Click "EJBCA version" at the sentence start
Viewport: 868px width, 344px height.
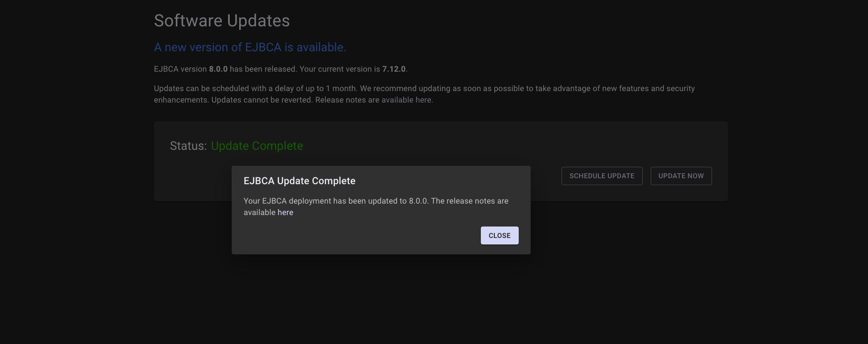tap(180, 69)
